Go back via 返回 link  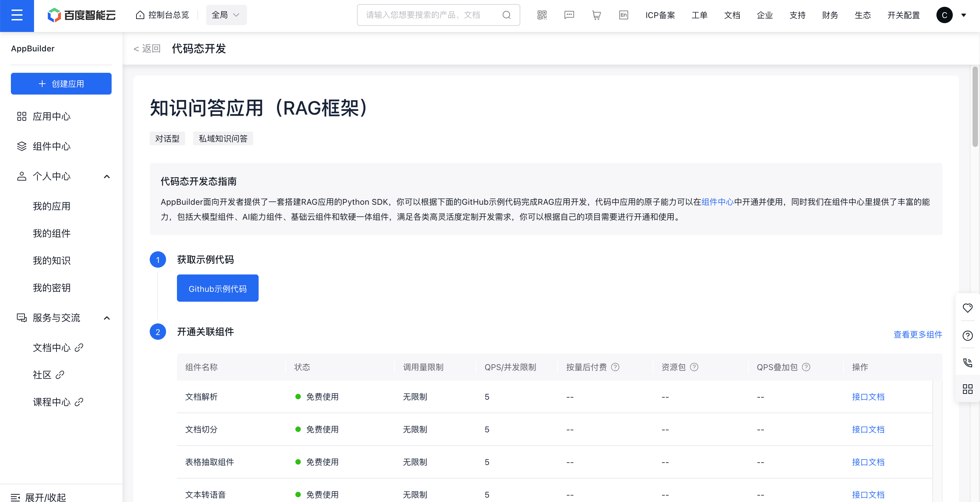pos(147,49)
